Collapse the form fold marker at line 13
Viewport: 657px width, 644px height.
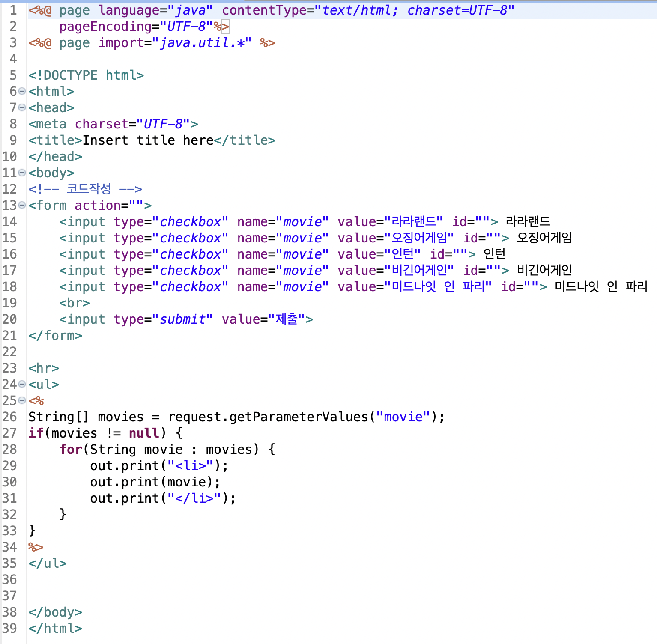(22, 206)
